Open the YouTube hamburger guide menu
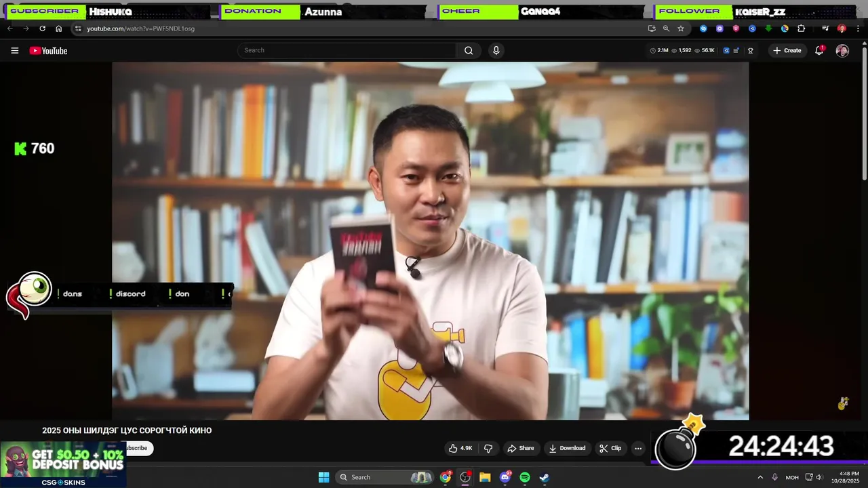Viewport: 868px width, 488px height. (x=14, y=51)
